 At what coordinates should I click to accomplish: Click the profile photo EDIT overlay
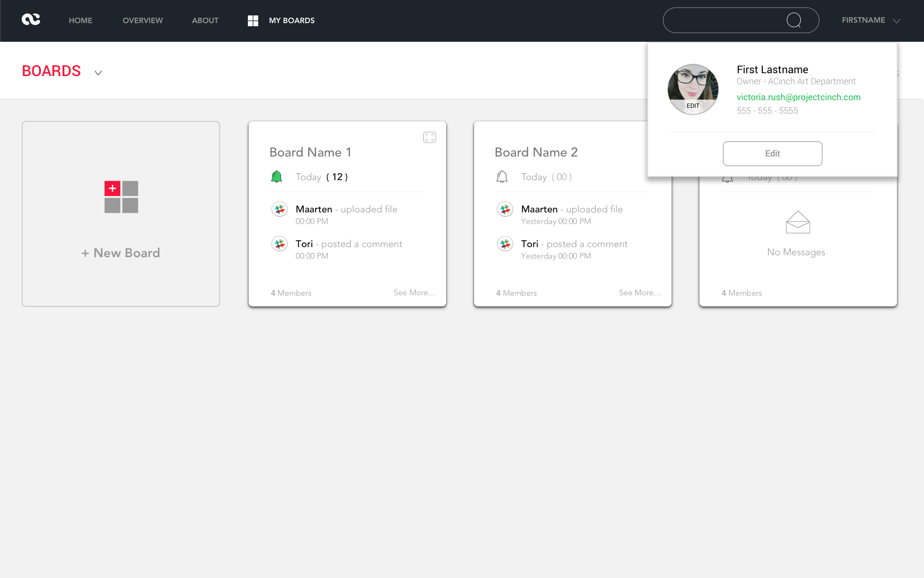pos(693,106)
